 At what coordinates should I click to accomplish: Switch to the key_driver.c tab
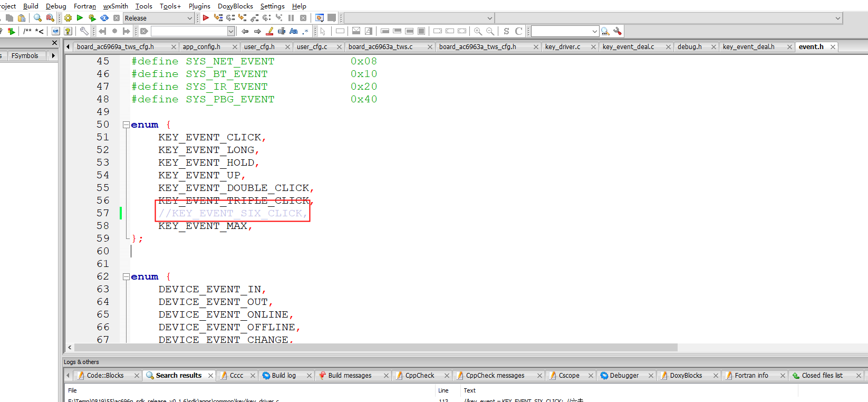click(x=563, y=46)
